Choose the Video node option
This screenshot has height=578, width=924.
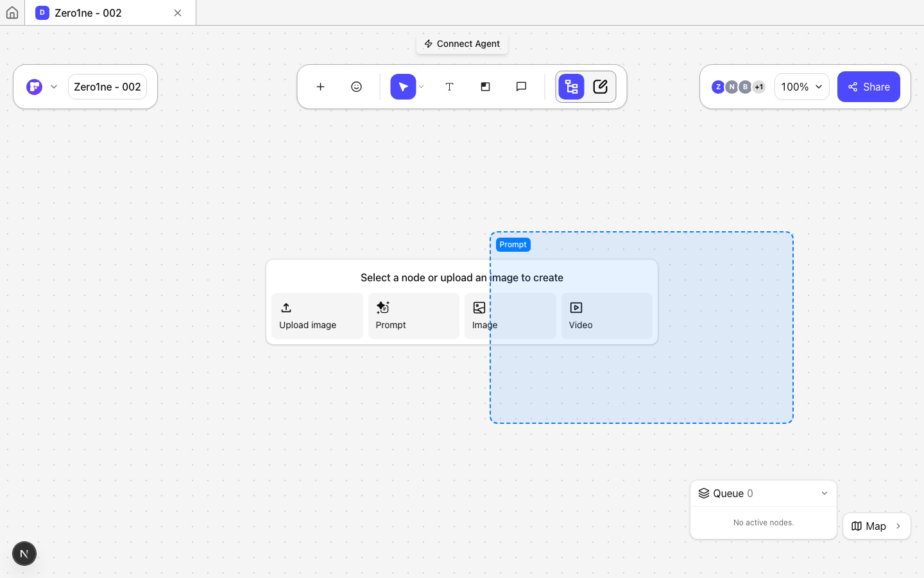point(607,316)
